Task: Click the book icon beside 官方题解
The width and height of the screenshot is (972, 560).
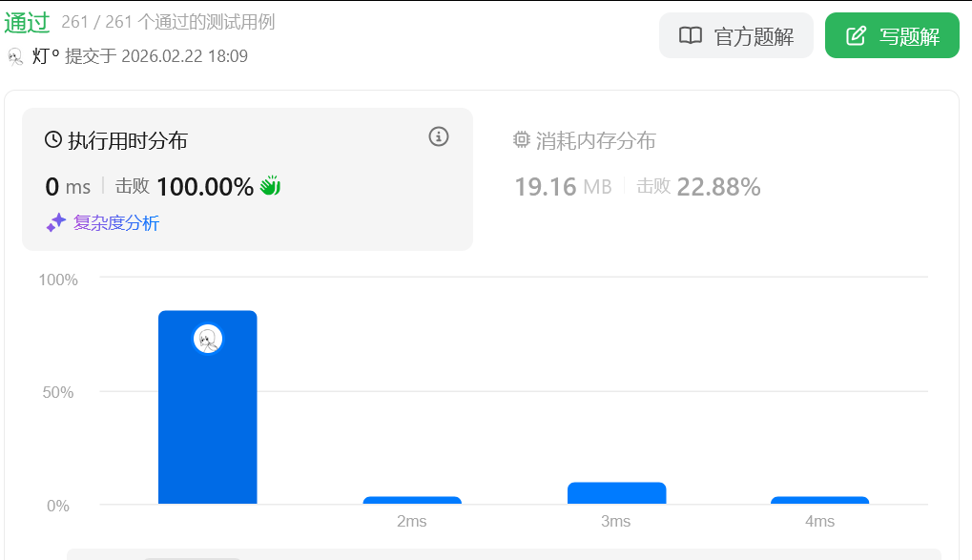Action: coord(690,36)
